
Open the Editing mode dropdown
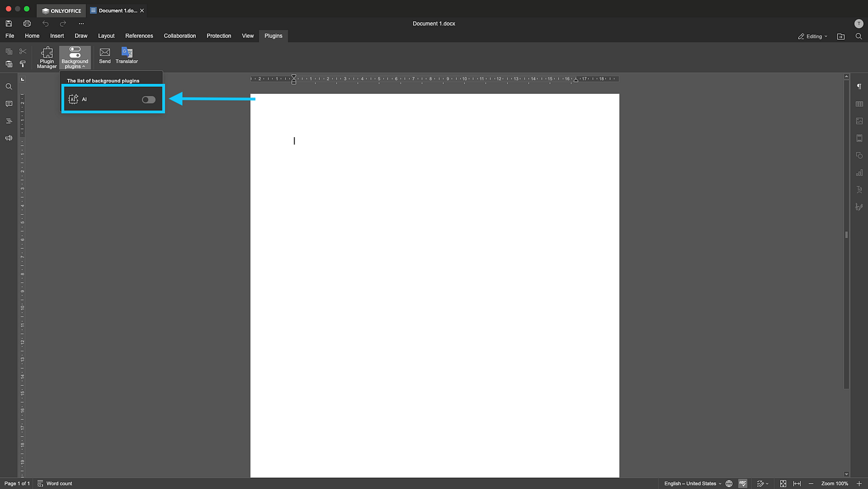point(813,37)
